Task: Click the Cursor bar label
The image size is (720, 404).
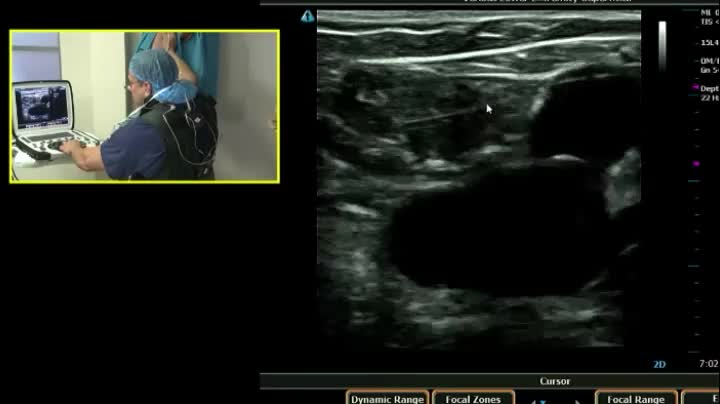Action: pos(555,381)
